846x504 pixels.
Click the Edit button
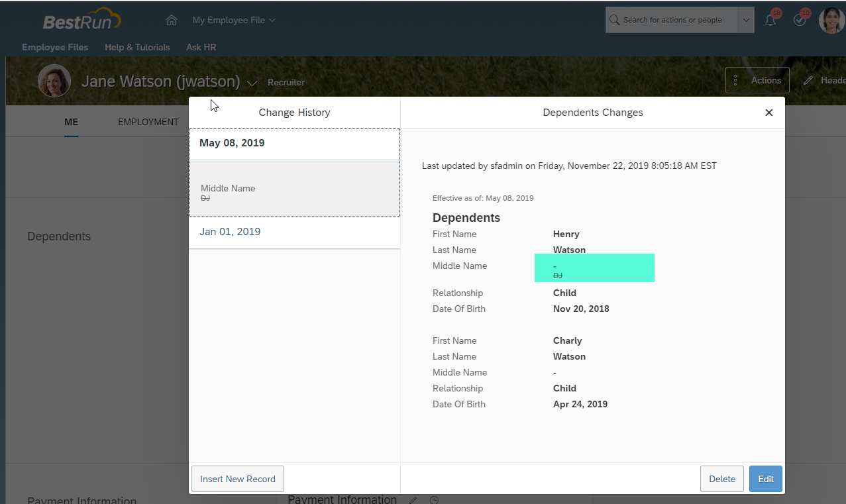point(766,479)
